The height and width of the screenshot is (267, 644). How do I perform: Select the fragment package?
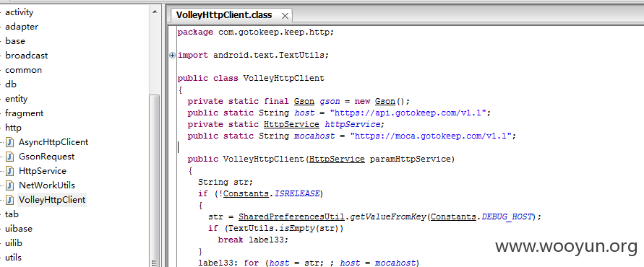click(x=25, y=113)
